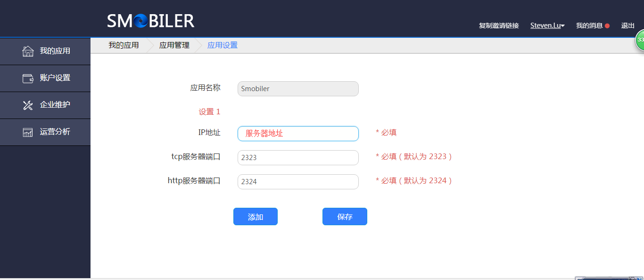
Task: Open 运营分析 in the sidebar
Action: coord(45,132)
